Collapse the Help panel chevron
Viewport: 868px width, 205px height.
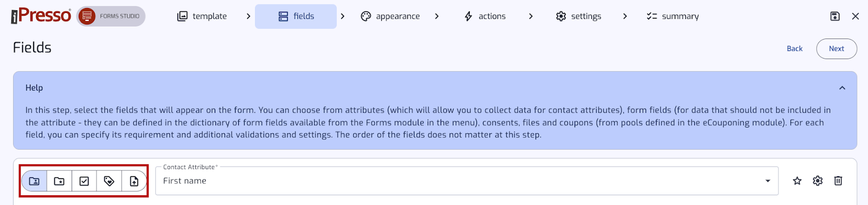coord(842,88)
